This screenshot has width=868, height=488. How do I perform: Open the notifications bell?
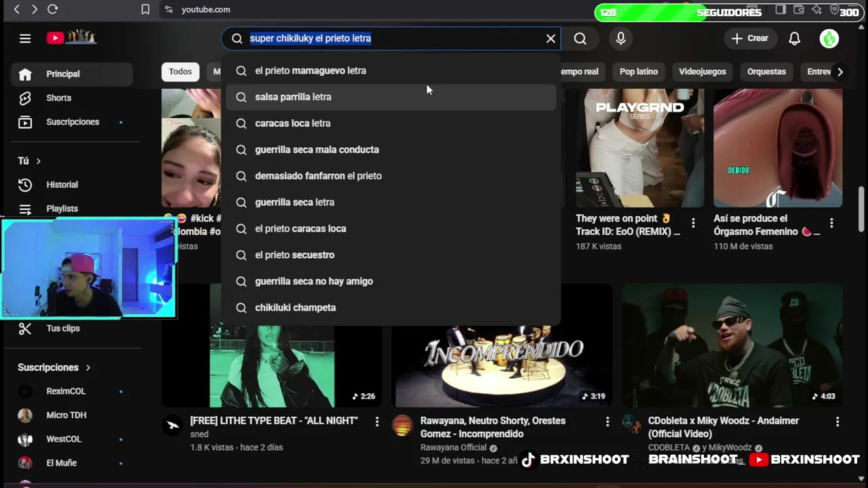(x=794, y=39)
